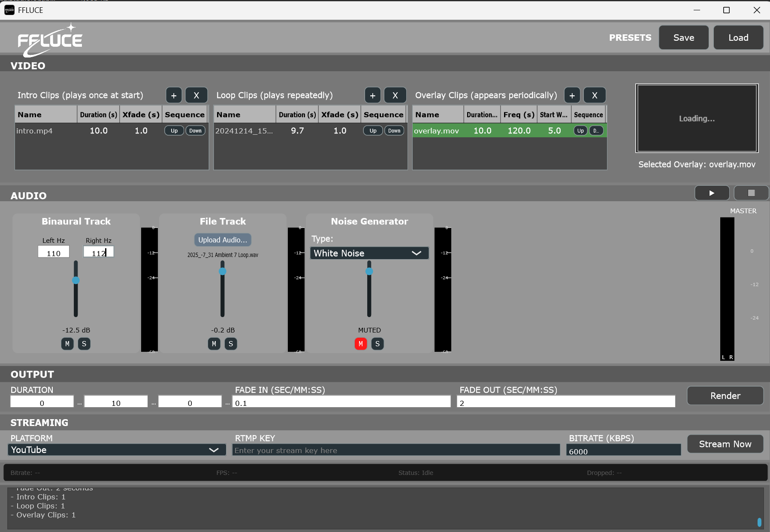This screenshot has width=770, height=532.
Task: Move overlay.mov up in sequence
Action: click(580, 131)
